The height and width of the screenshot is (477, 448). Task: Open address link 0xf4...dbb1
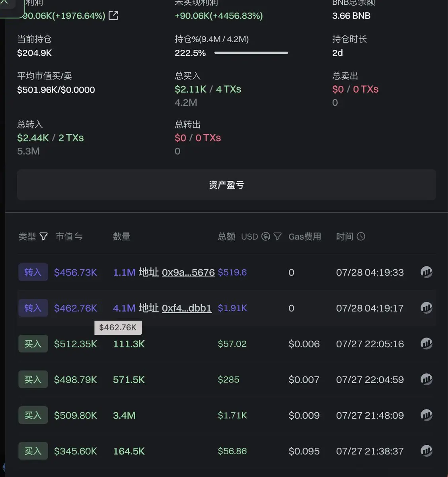187,308
